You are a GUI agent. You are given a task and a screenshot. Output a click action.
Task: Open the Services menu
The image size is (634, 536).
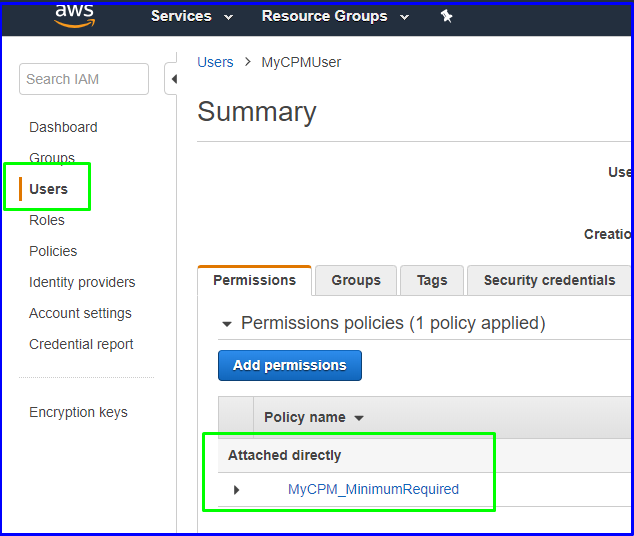tap(192, 16)
